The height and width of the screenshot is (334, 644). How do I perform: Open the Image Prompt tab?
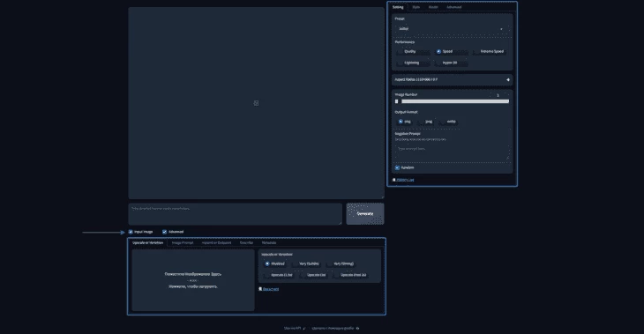click(x=183, y=243)
